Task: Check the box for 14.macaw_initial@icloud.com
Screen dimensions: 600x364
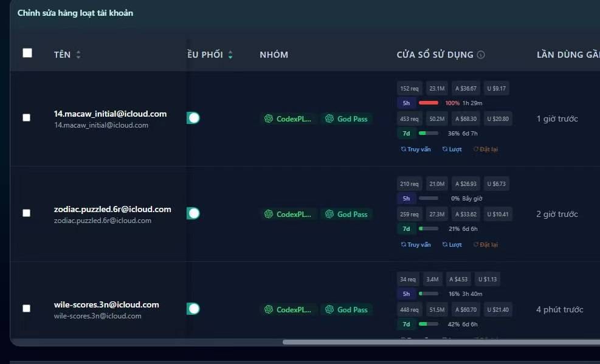Action: [x=26, y=117]
